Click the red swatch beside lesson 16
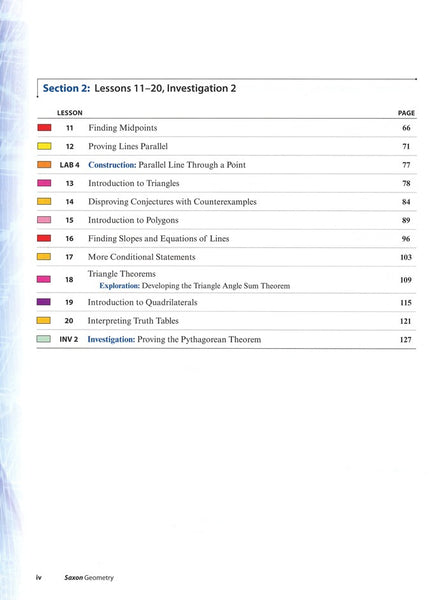Viewport: 446px width, 600px height. tap(44, 238)
